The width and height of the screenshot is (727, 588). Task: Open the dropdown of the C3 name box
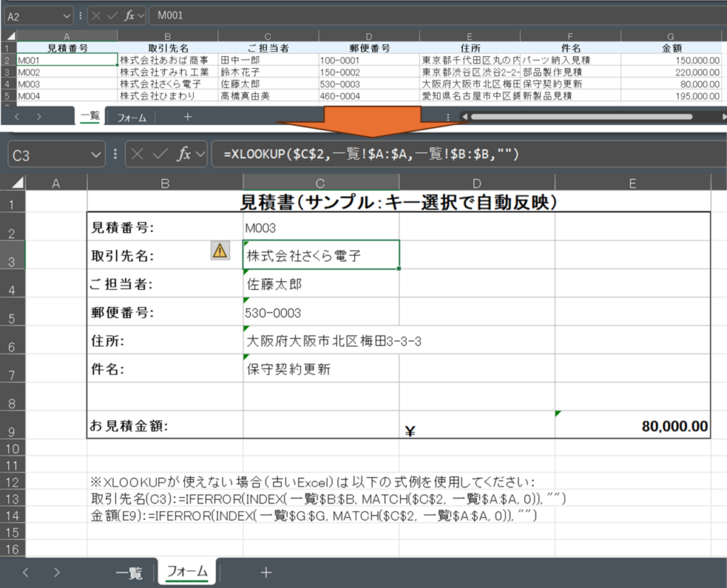96,154
